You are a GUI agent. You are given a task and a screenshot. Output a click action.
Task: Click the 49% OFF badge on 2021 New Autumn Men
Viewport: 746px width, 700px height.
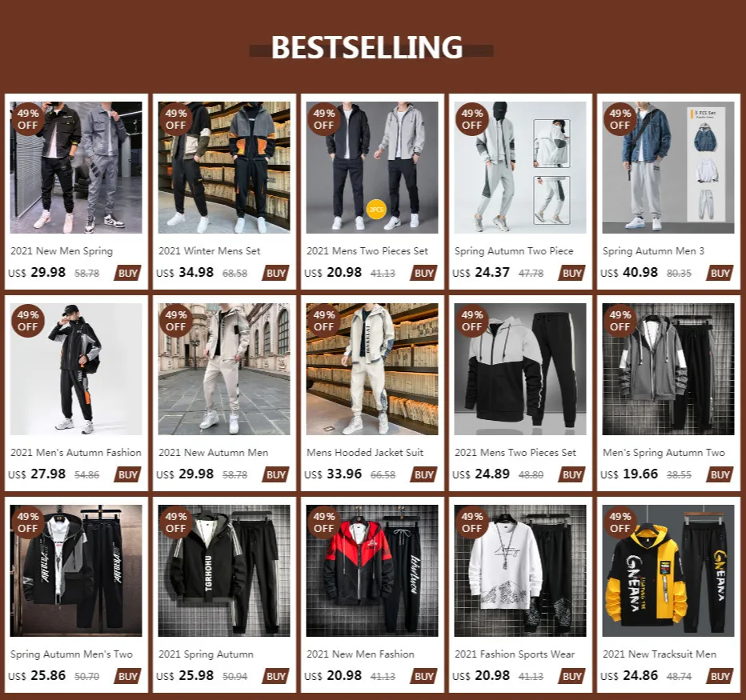tap(175, 321)
